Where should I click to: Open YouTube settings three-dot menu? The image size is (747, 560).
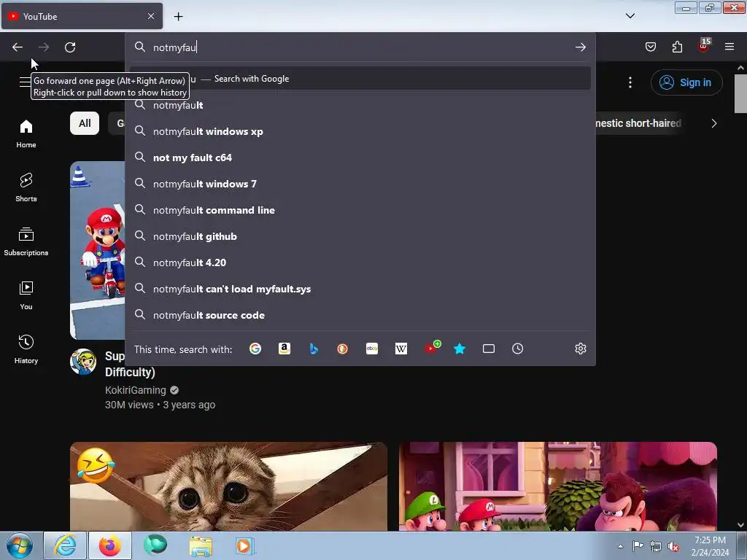pos(630,82)
